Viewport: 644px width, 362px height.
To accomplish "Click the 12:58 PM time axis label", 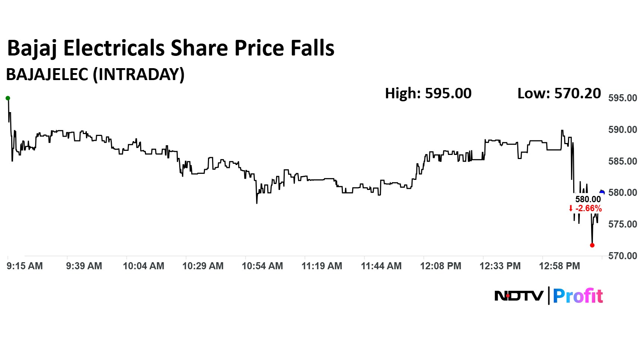I will pyautogui.click(x=560, y=266).
